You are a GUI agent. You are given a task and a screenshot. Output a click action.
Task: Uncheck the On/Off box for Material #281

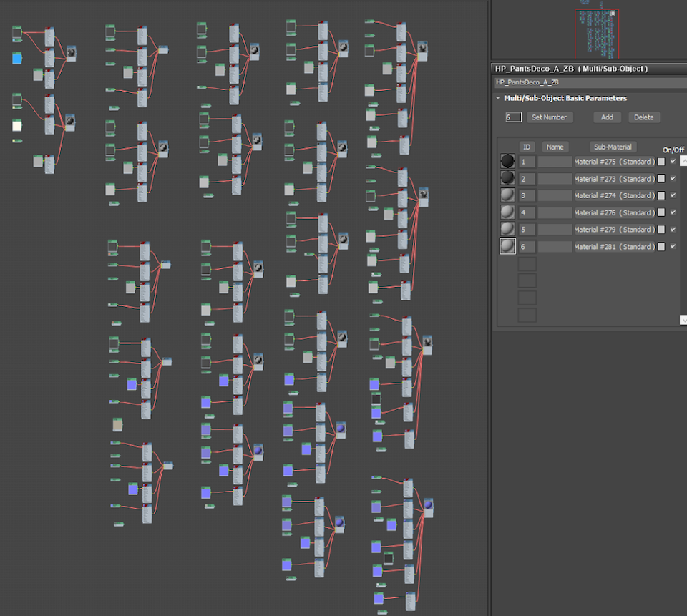673,247
